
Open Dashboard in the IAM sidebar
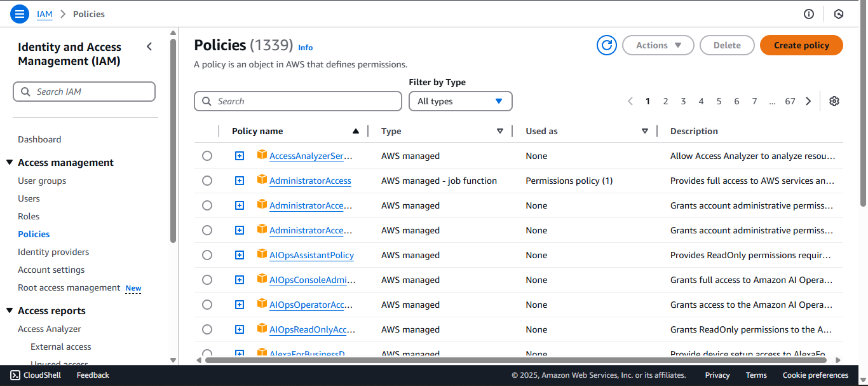point(39,139)
